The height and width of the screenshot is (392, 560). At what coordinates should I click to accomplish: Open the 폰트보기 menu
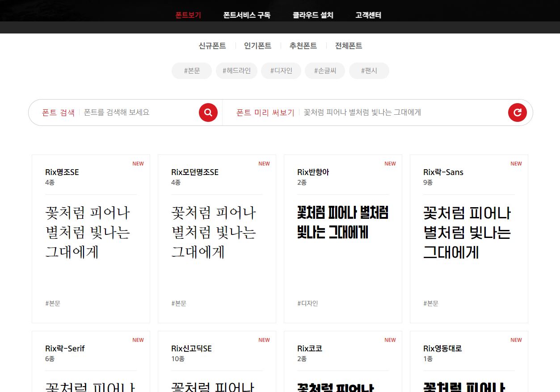click(x=188, y=15)
